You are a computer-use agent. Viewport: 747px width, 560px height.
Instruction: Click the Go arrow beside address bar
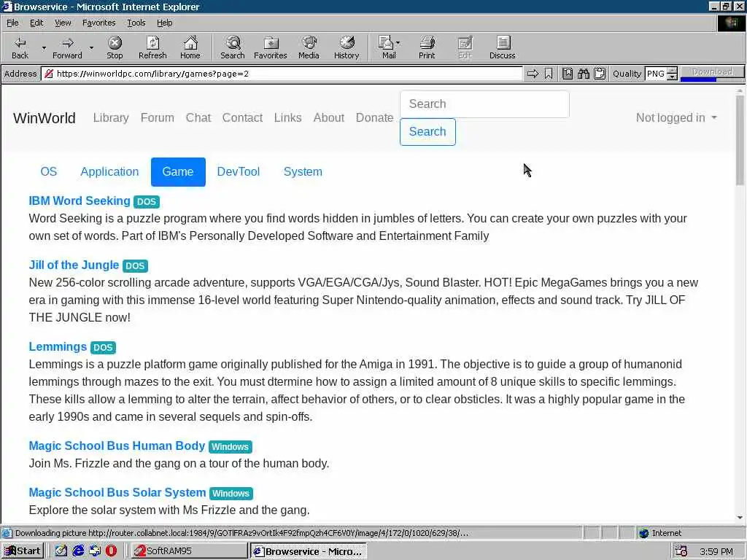click(x=533, y=74)
